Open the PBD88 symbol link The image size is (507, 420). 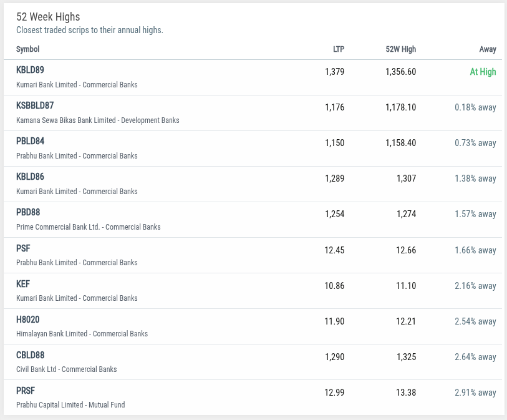[x=28, y=212]
